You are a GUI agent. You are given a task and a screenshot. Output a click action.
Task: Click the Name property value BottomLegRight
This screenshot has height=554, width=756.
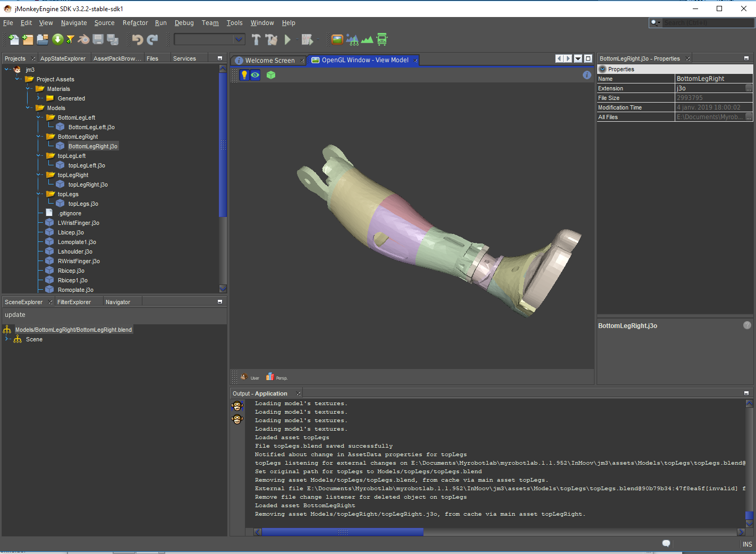(713, 79)
